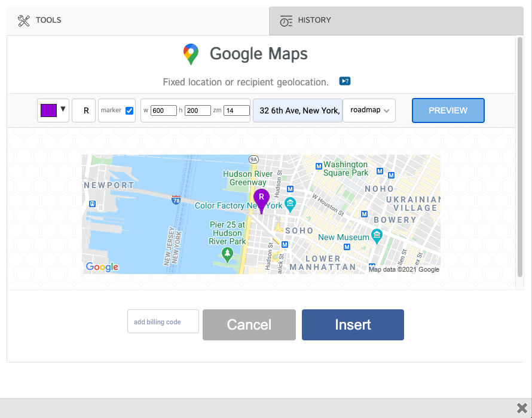Close the panel with the X

tap(522, 408)
